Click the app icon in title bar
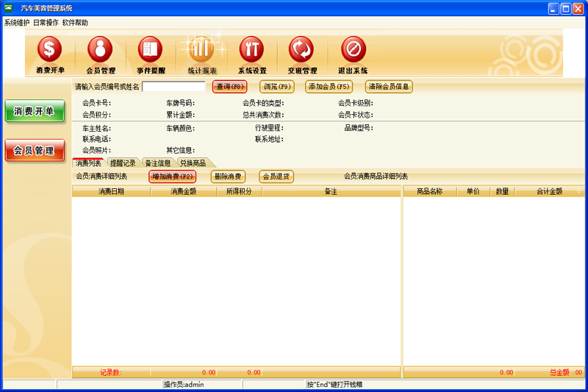The image size is (588, 392). pyautogui.click(x=9, y=8)
